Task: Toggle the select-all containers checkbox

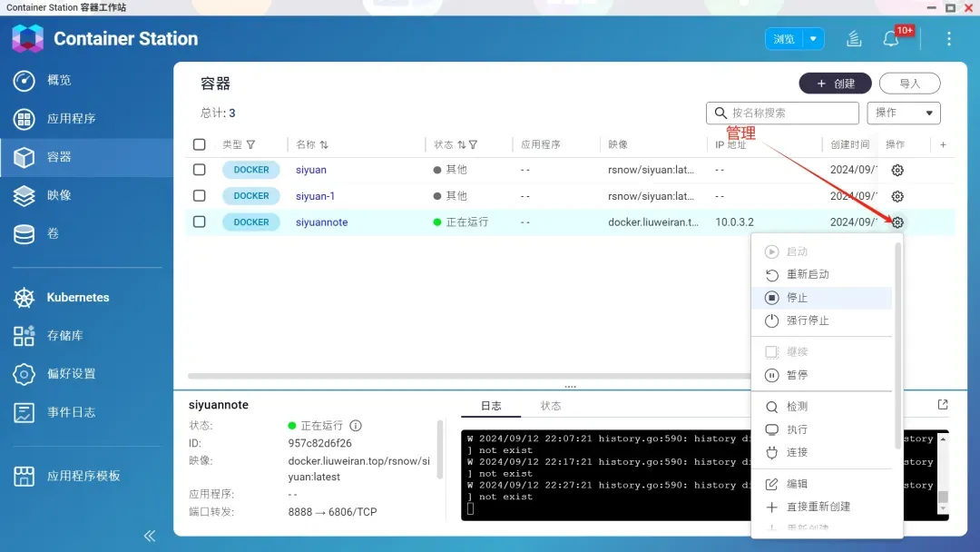Action: coord(200,144)
